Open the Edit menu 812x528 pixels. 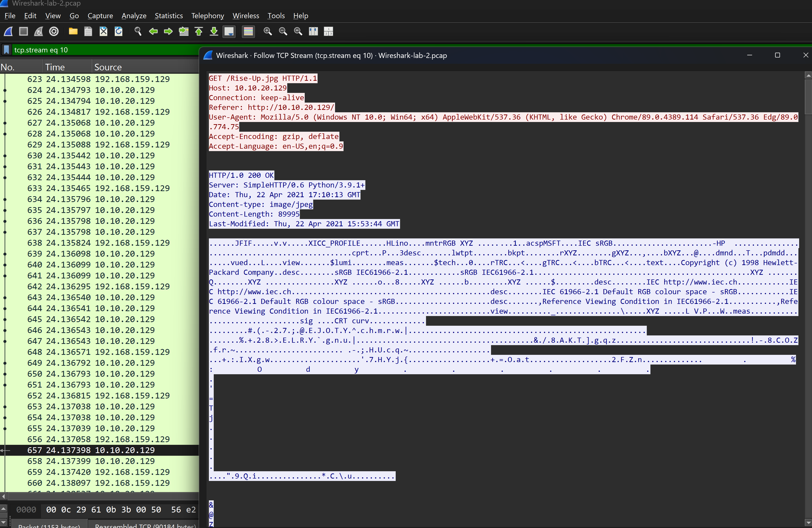pyautogui.click(x=30, y=16)
